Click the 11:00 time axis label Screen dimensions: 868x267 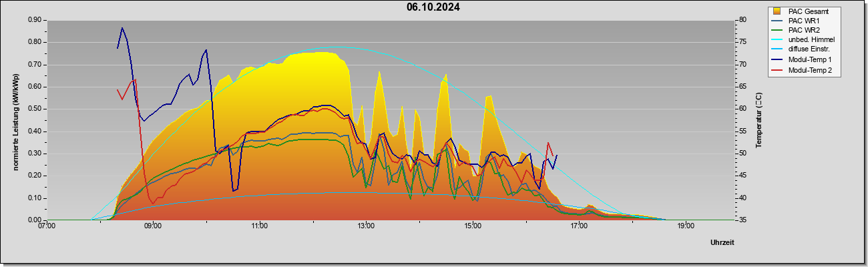click(x=260, y=226)
